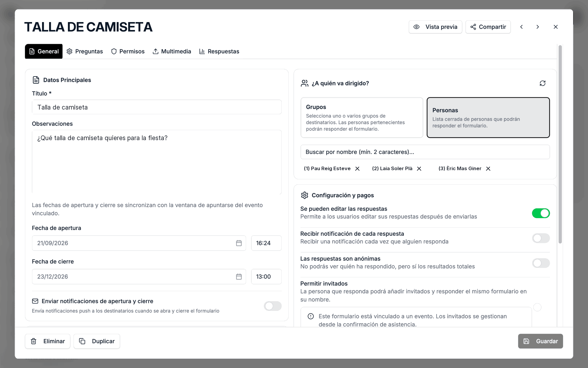Click the Compartir share button
Viewport: 588px width, 368px height.
coord(488,27)
